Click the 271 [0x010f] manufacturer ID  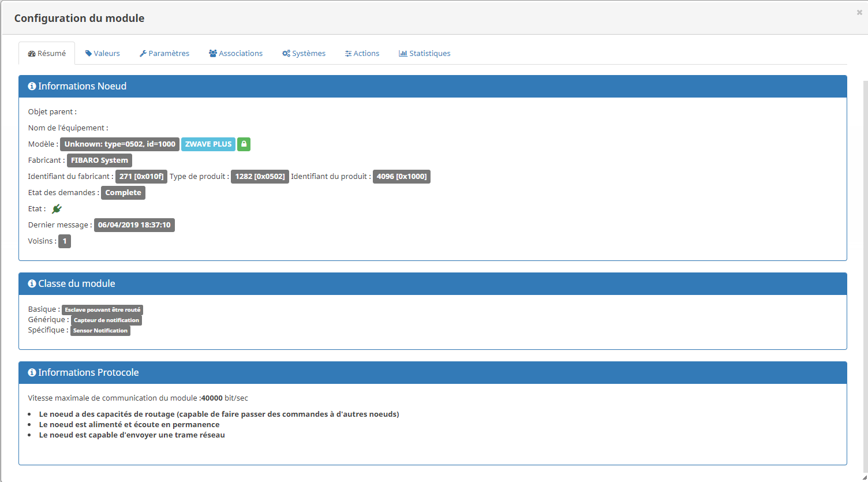[141, 177]
